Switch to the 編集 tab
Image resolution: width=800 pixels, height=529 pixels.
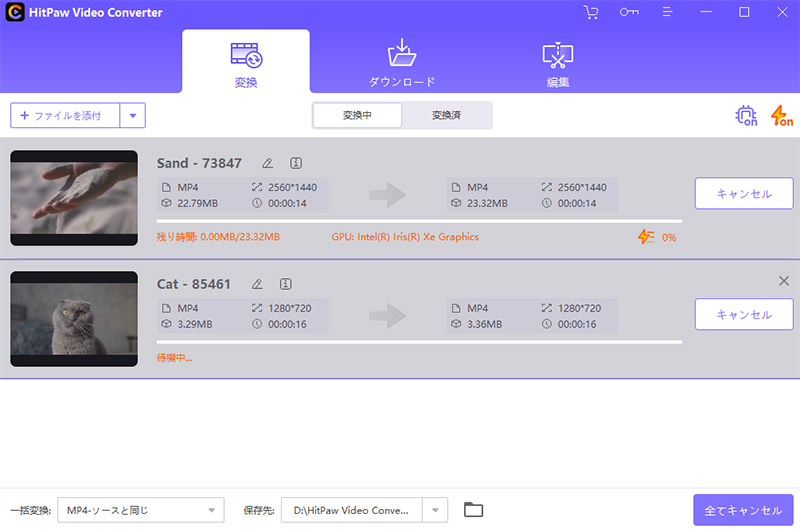click(558, 64)
